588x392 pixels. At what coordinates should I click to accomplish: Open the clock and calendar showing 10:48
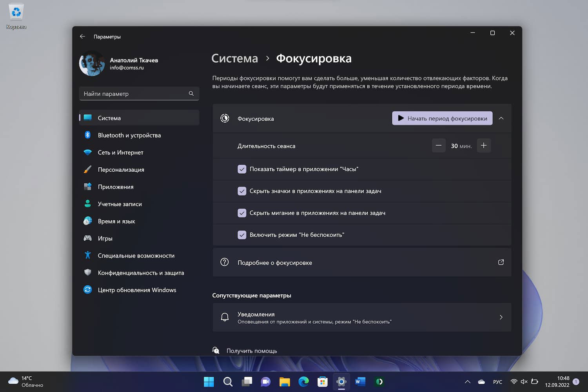[x=557, y=381]
